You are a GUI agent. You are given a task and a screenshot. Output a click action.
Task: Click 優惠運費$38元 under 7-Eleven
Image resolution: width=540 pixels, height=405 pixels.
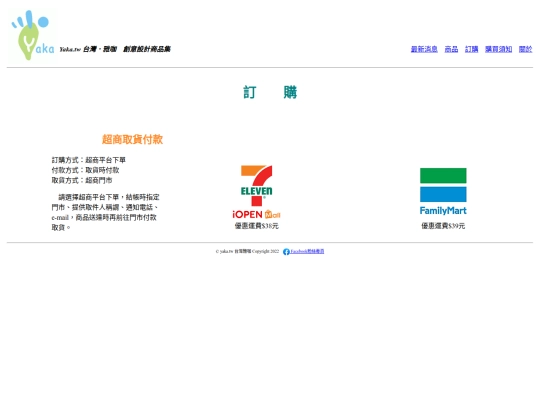257,226
